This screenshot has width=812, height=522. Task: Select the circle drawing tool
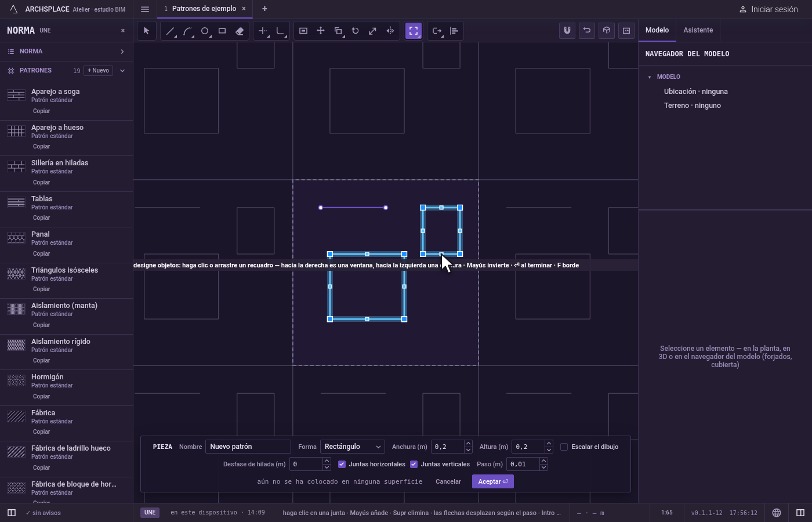[x=205, y=31]
